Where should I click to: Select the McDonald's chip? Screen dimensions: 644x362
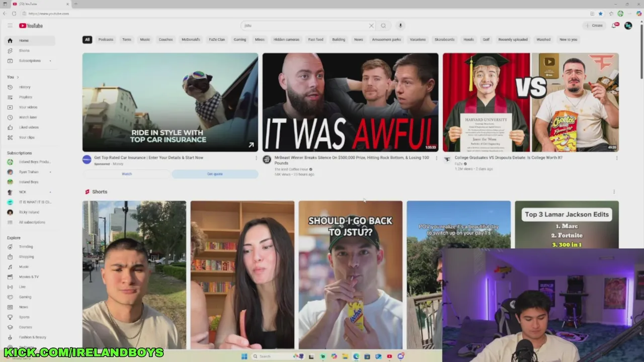tap(191, 39)
